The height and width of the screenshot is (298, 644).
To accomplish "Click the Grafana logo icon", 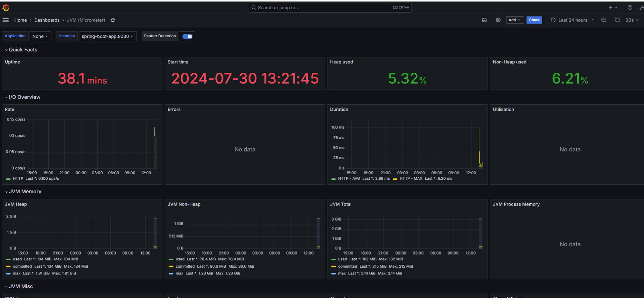I will point(6,7).
